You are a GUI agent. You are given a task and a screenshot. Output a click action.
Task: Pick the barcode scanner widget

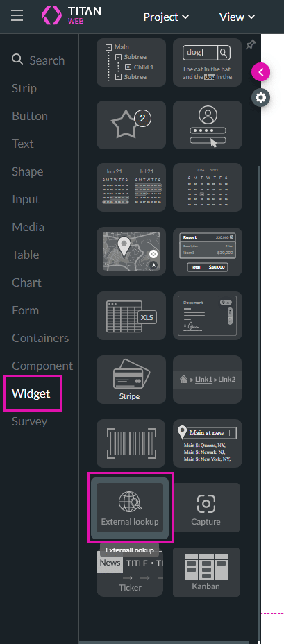tap(131, 443)
